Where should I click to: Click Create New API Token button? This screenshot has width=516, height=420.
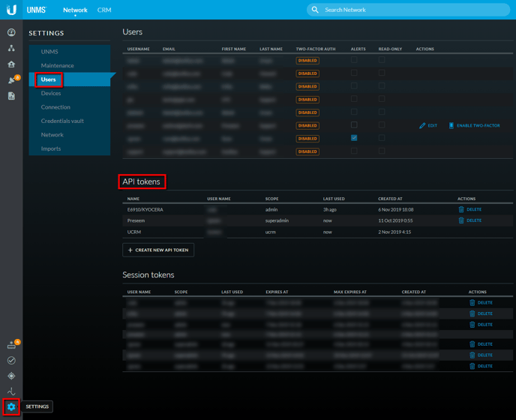pos(158,250)
